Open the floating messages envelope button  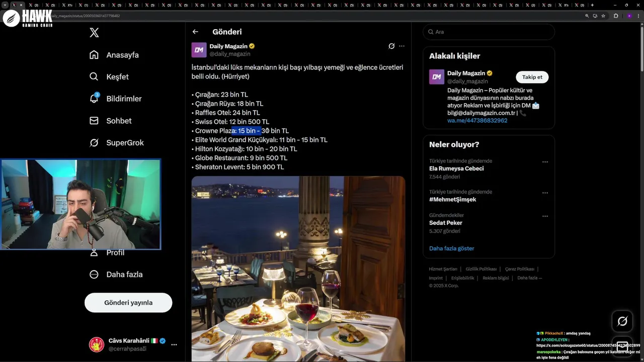click(x=622, y=346)
